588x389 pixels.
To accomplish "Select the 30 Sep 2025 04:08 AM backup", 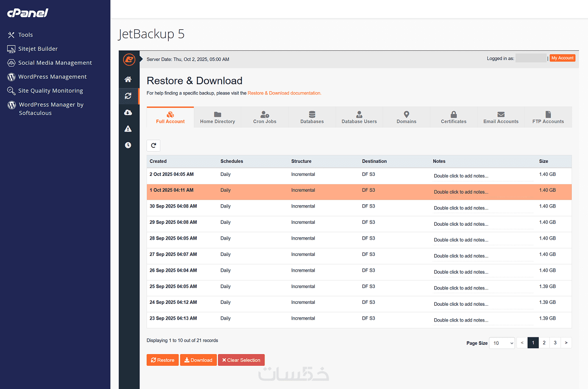I will (359, 208).
